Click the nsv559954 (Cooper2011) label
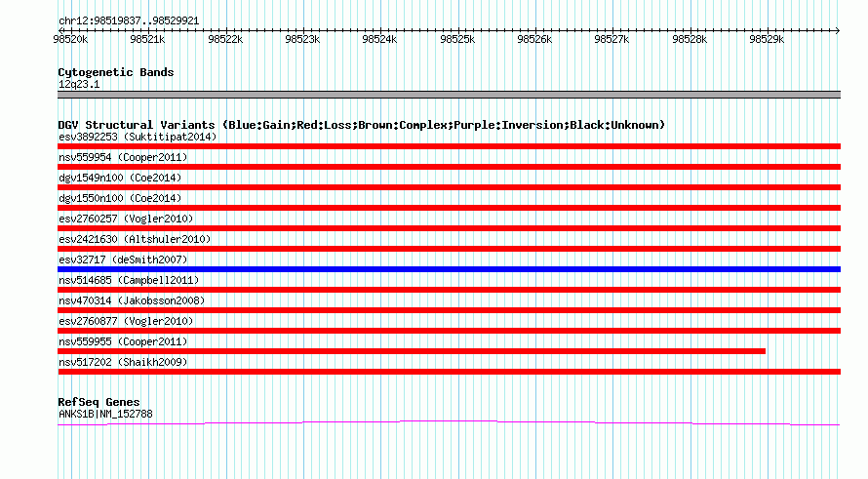This screenshot has width=868, height=479. click(123, 157)
